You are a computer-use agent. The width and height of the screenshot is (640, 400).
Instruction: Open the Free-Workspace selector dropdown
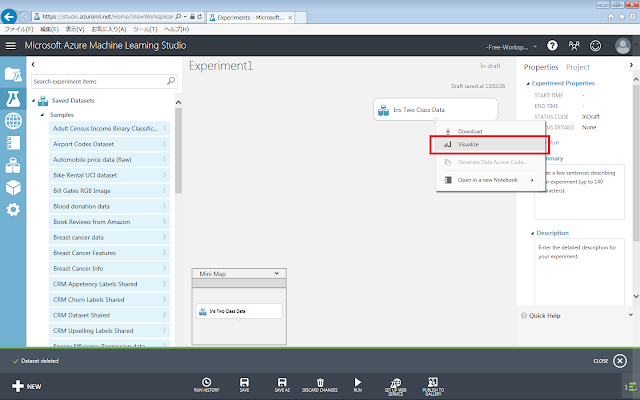pyautogui.click(x=511, y=47)
